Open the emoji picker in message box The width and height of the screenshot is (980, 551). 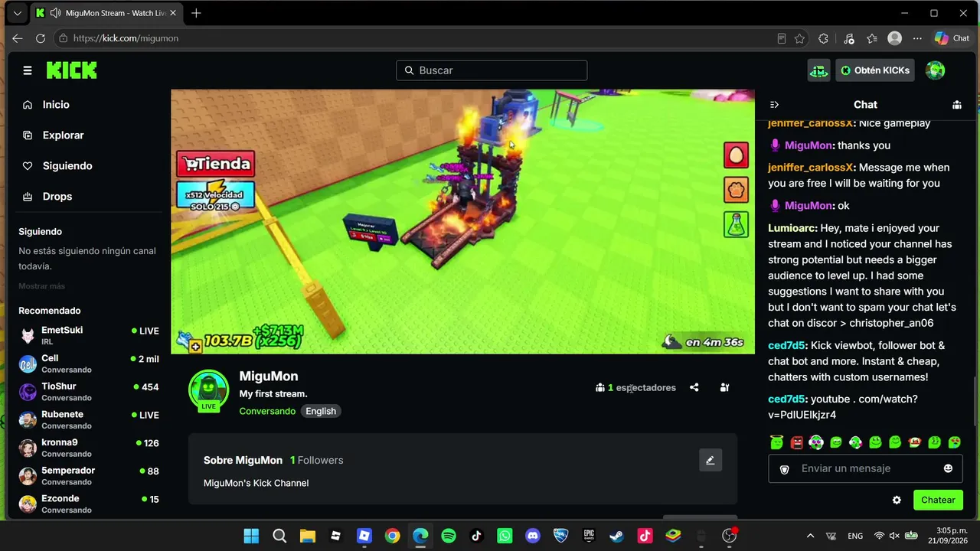(948, 468)
